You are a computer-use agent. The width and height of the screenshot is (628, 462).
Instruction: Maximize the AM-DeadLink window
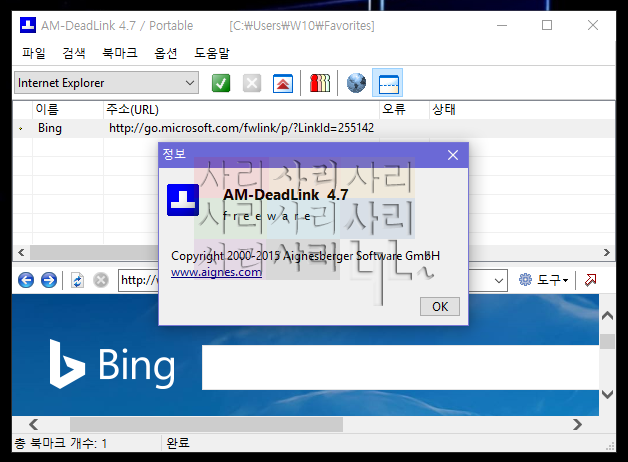coord(547,25)
